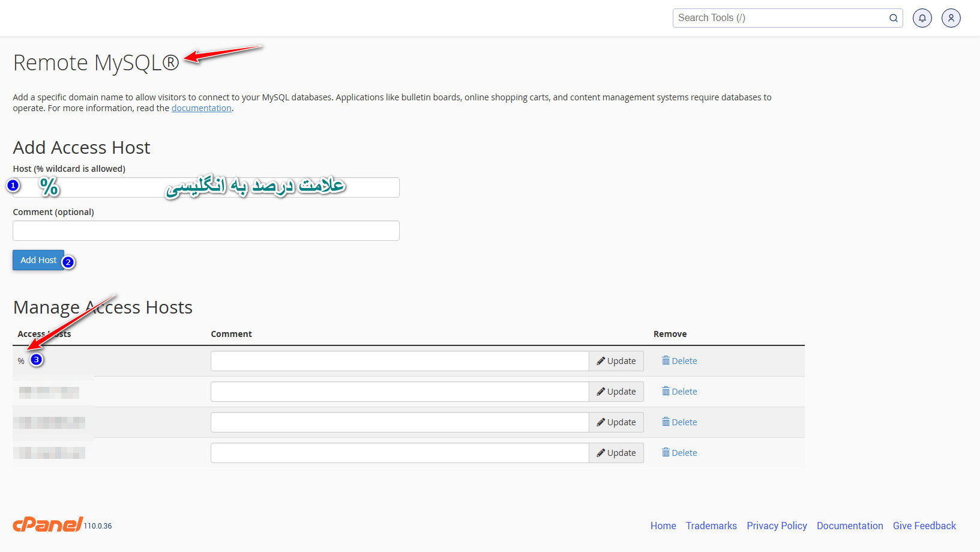Click the trash icon on the second access host
The width and height of the screenshot is (980, 552).
point(666,391)
